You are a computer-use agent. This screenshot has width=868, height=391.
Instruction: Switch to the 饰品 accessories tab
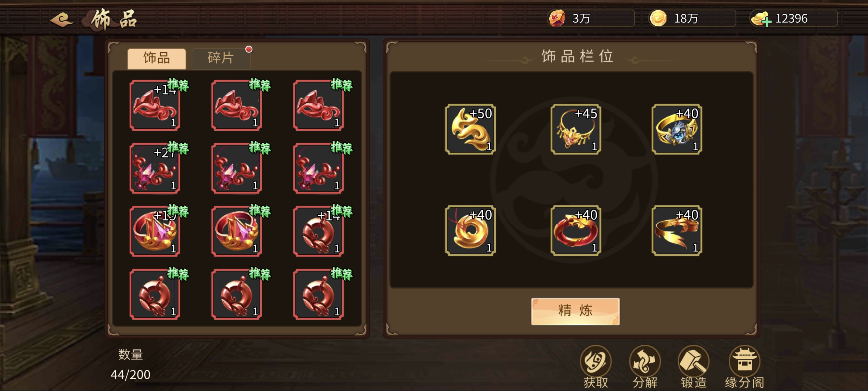coord(157,58)
